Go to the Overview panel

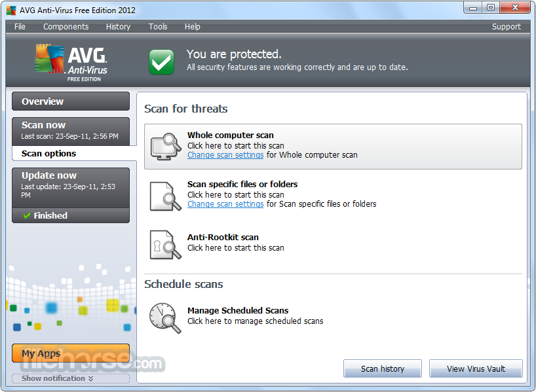(x=71, y=101)
